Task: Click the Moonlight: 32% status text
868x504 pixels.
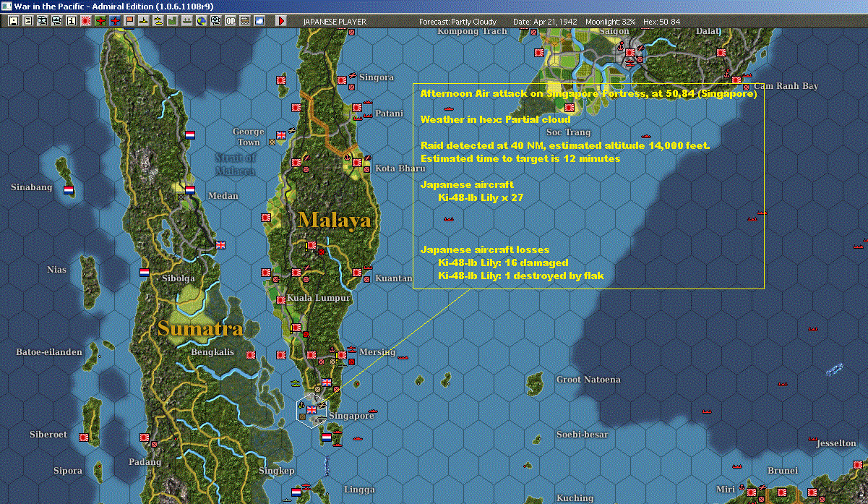Action: [x=611, y=22]
